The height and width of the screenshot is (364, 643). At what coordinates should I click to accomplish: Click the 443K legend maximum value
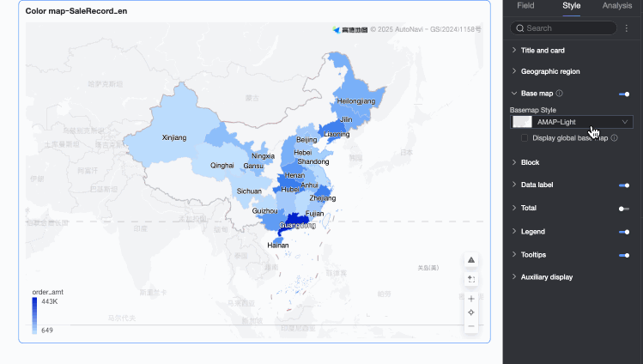(50, 301)
